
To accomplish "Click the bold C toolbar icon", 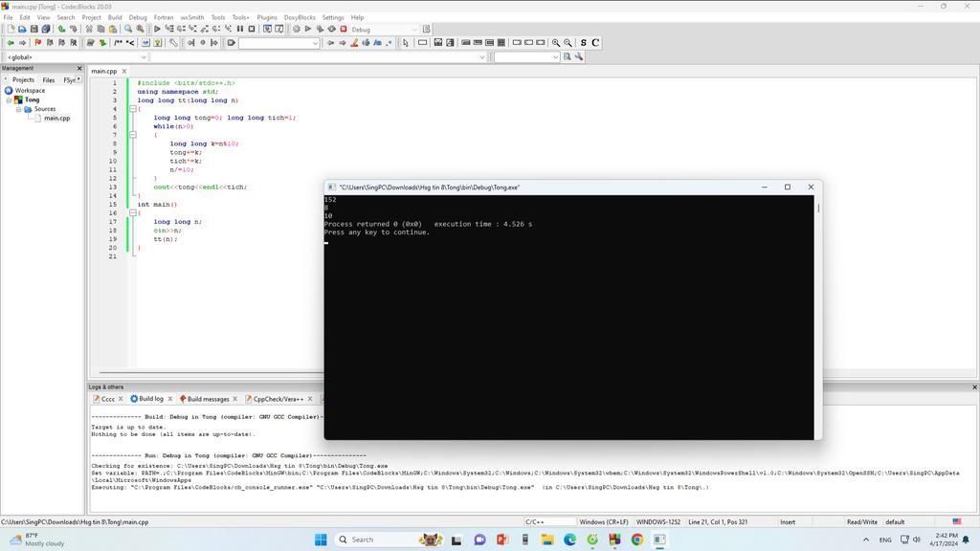I will click(x=595, y=42).
